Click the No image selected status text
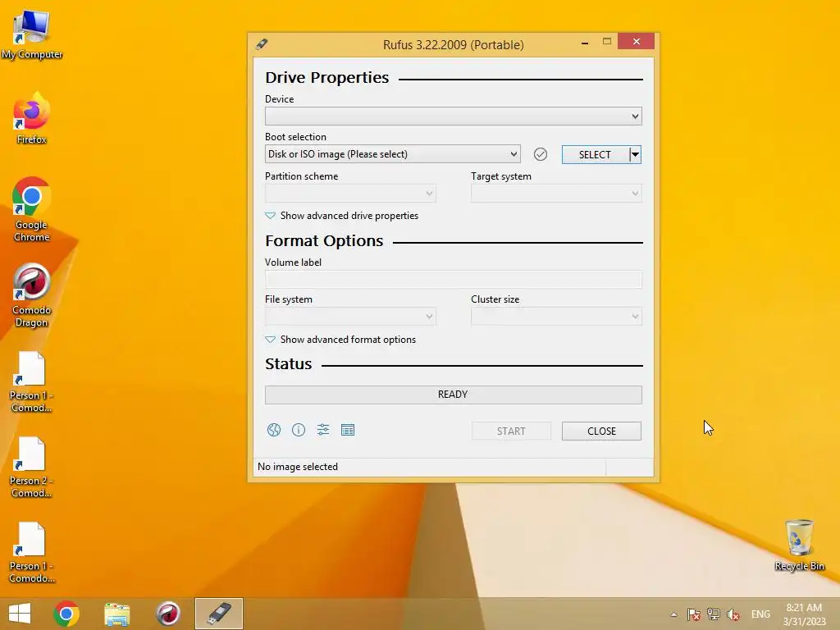The width and height of the screenshot is (840, 630). [298, 467]
